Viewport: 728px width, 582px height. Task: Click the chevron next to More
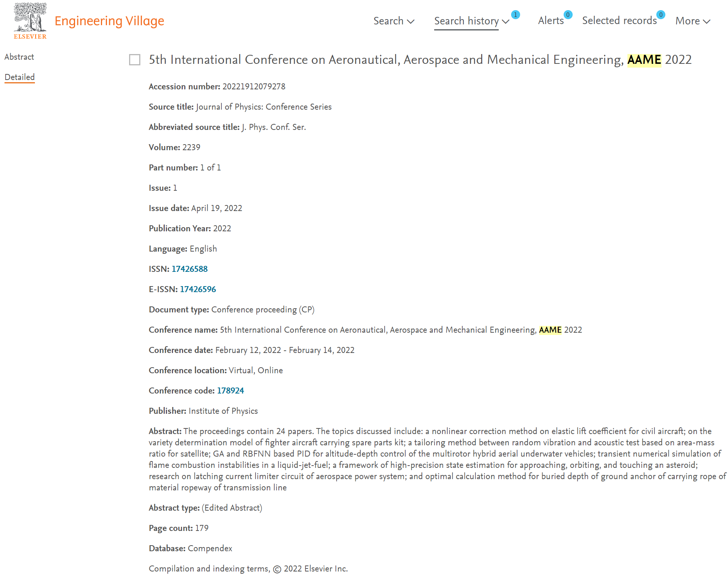pos(707,22)
